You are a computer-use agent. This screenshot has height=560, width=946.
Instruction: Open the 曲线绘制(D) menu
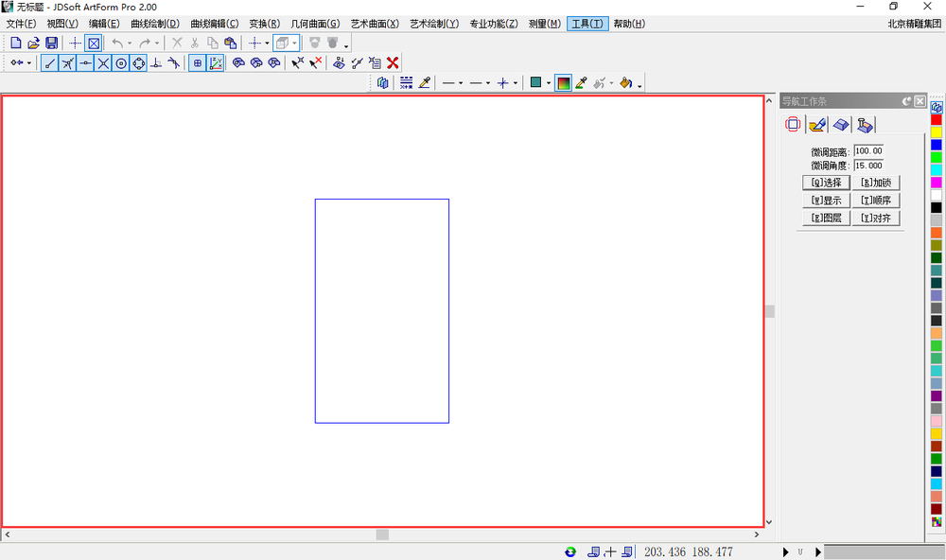coord(155,24)
